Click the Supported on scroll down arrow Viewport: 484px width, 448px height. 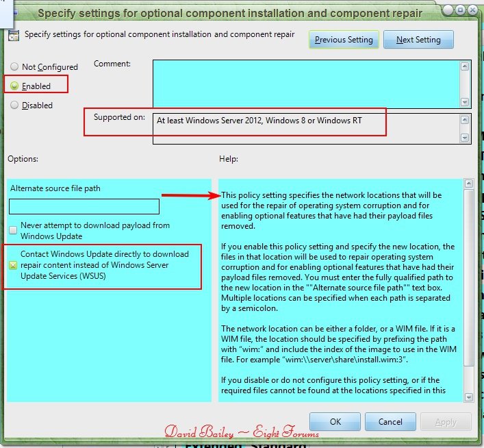click(465, 138)
